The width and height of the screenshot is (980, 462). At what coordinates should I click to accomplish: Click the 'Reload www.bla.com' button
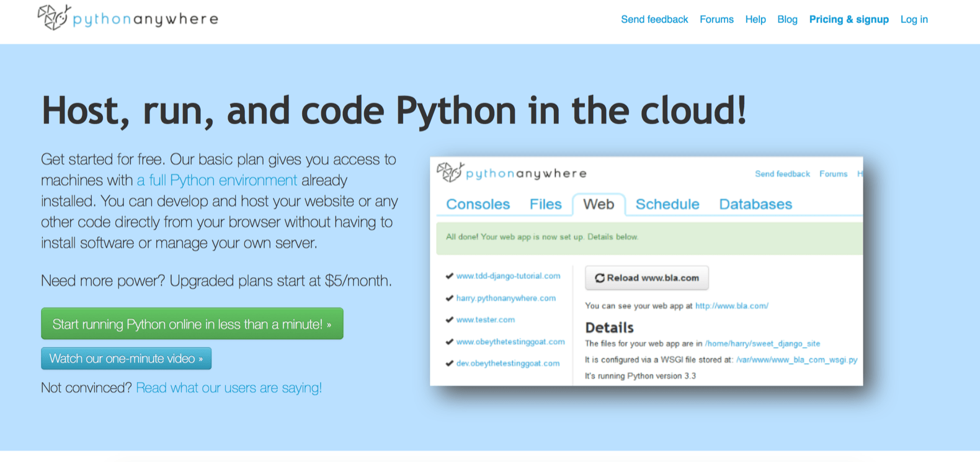[647, 278]
